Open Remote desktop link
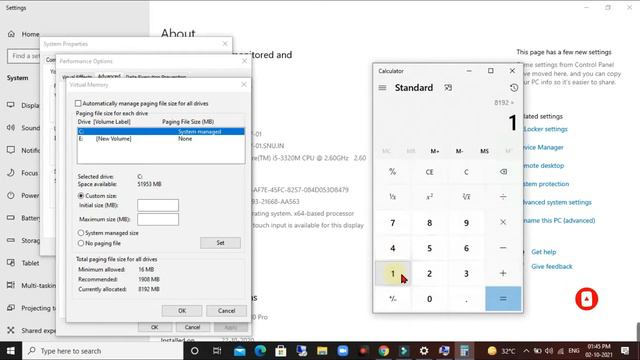The height and width of the screenshot is (360, 640). click(x=544, y=165)
